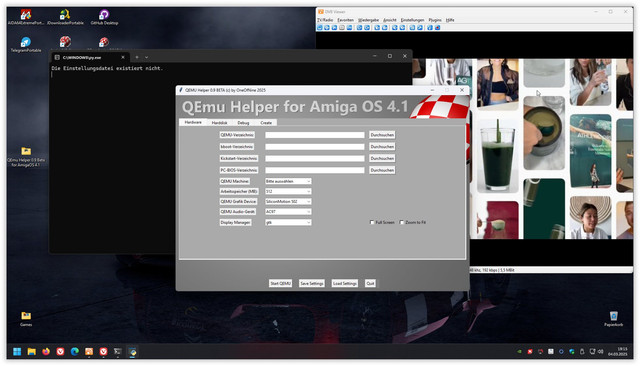Switch to the Hardware tab
The height and width of the screenshot is (366, 640).
[x=193, y=122]
